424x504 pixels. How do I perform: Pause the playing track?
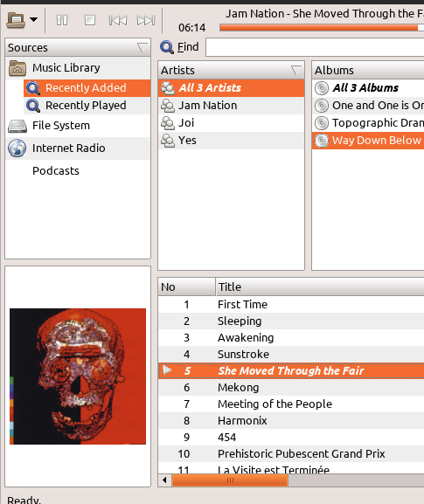coord(62,21)
